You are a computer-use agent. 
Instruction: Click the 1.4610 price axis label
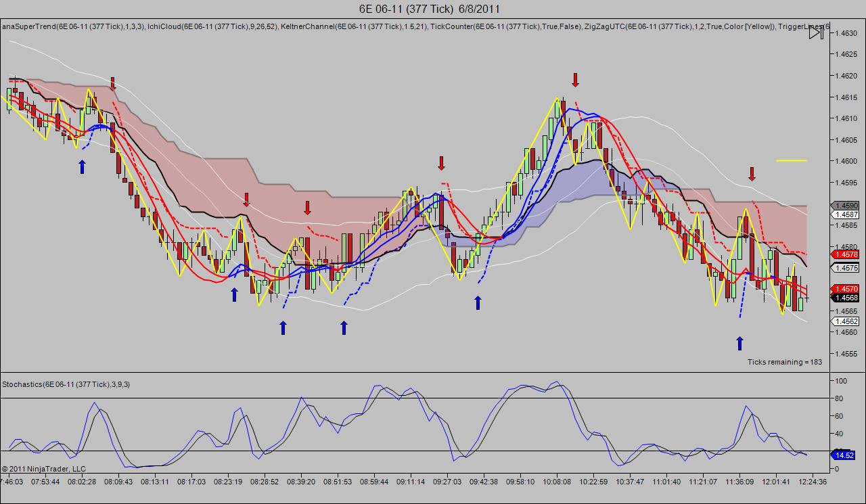[x=846, y=118]
